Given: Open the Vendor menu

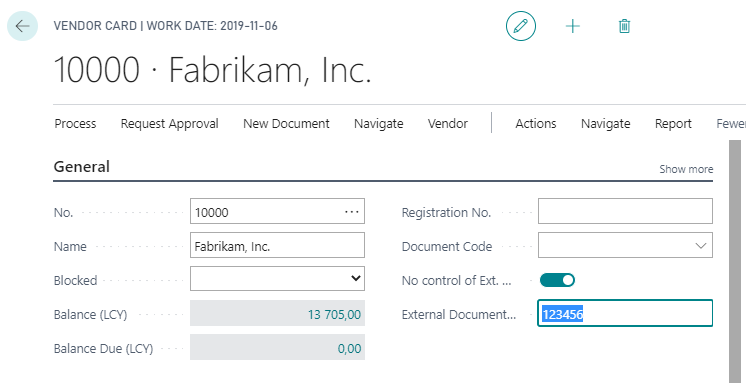Looking at the screenshot, I should click(x=448, y=124).
